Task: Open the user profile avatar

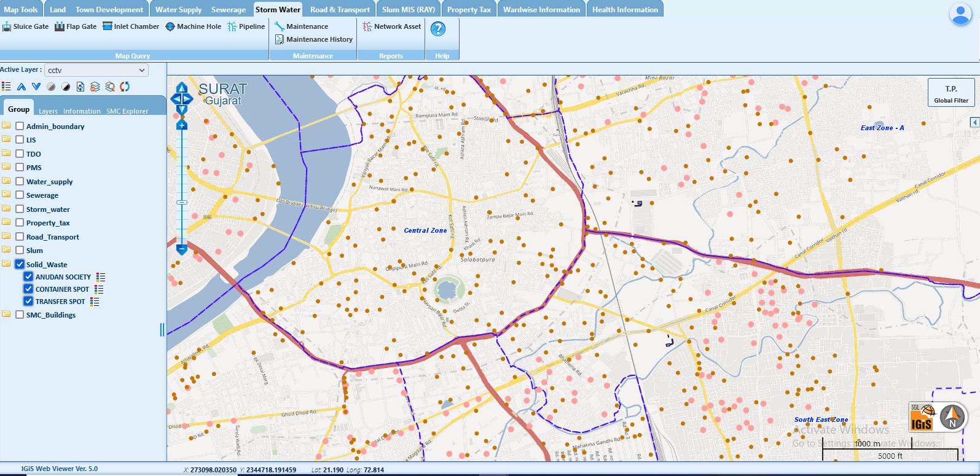Action: point(960,14)
